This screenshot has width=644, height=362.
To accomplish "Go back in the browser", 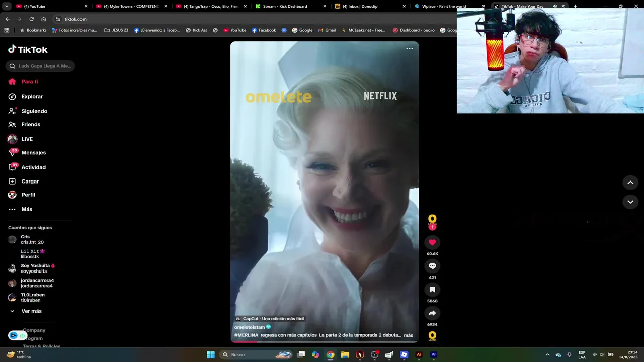I will click(x=7, y=19).
